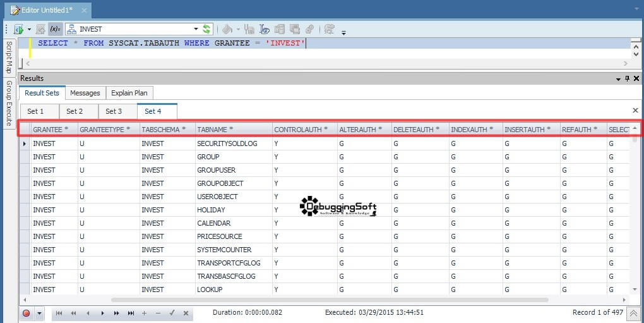Post edit with checkmark icon
The image size is (644, 323).
tap(172, 313)
